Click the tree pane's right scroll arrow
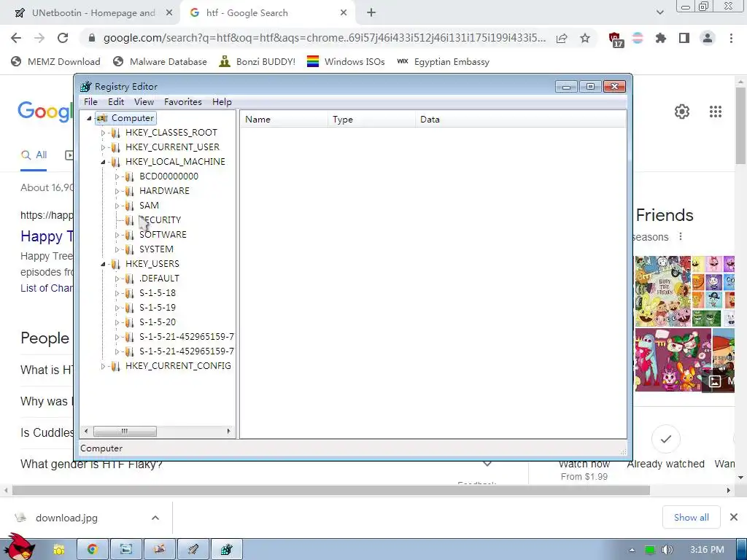747x560 pixels. (228, 432)
